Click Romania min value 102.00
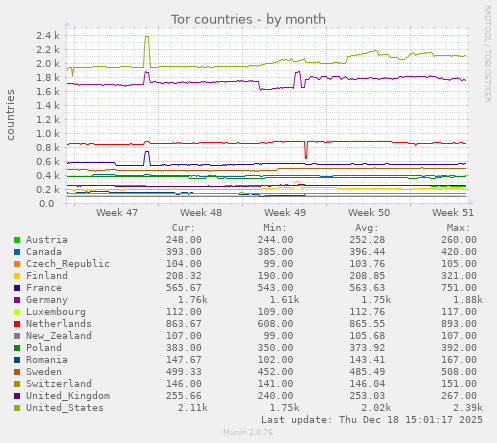This screenshot has width=497, height=443. 275,360
